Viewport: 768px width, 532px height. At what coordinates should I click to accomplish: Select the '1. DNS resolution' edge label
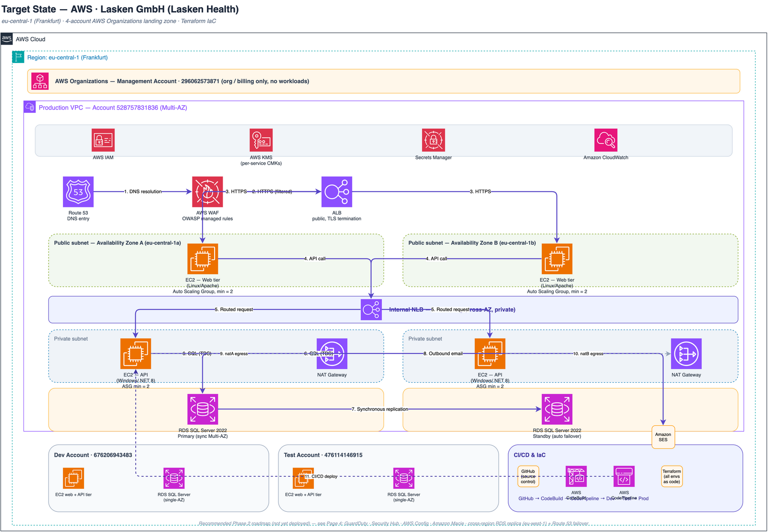point(143,192)
